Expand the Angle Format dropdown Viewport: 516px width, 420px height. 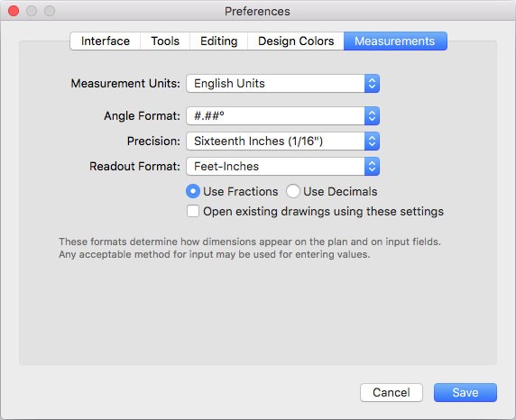pyautogui.click(x=282, y=115)
